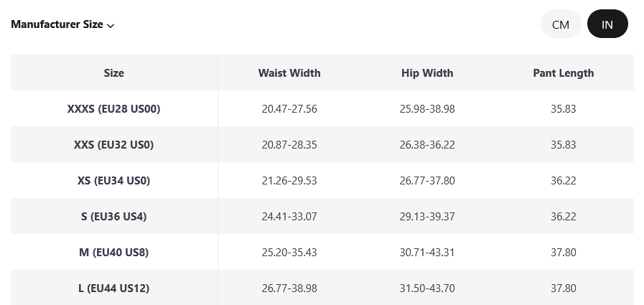
Task: Select the IN unit toggle
Action: coord(607,24)
